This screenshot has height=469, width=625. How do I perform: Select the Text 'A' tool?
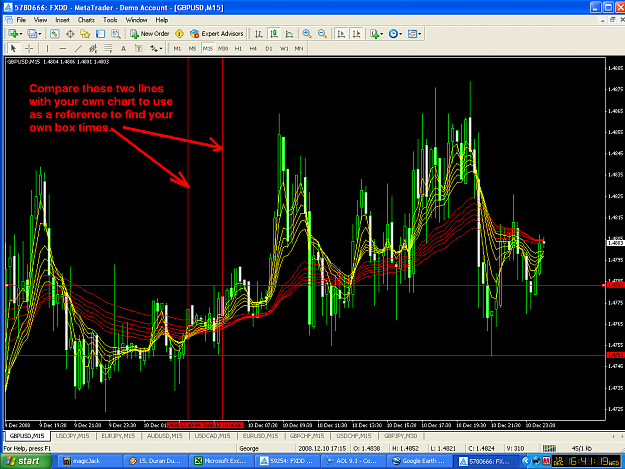click(123, 49)
